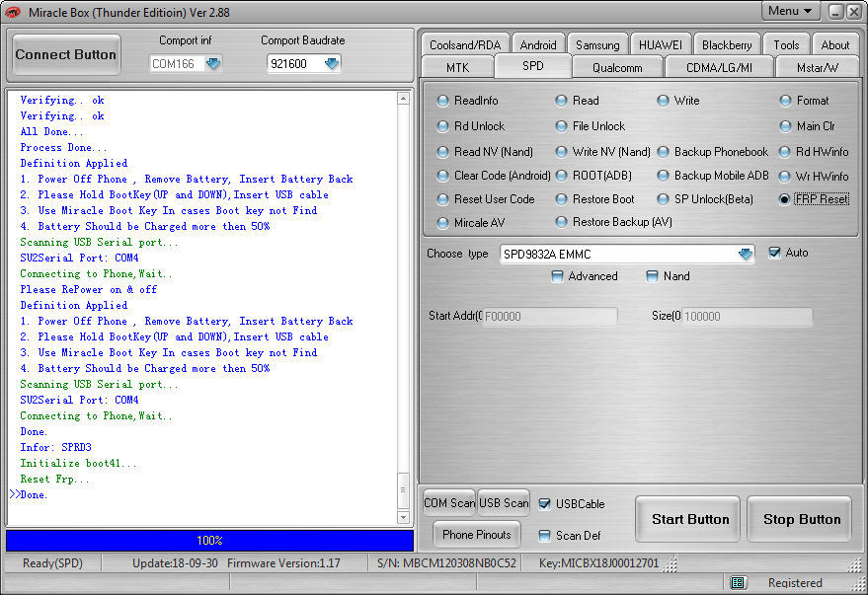Image resolution: width=868 pixels, height=595 pixels.
Task: Click the log scrollbar down arrow
Action: 403,518
